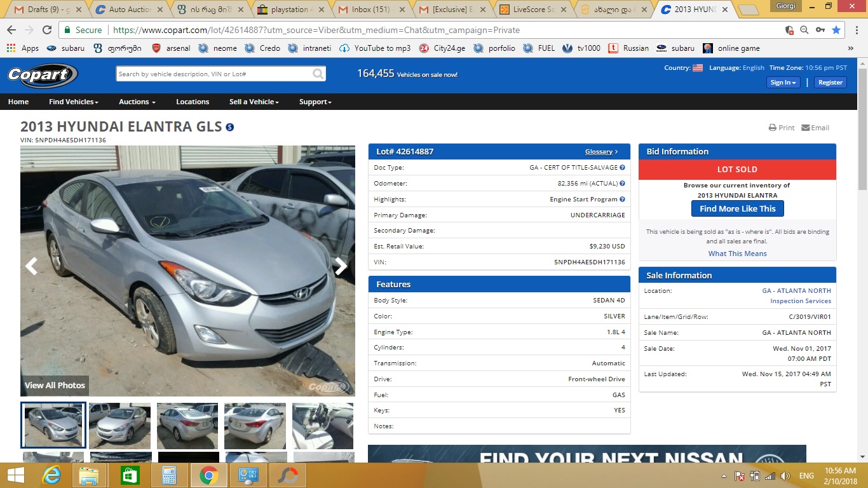Click the Print icon link
The height and width of the screenshot is (488, 868).
coord(782,128)
